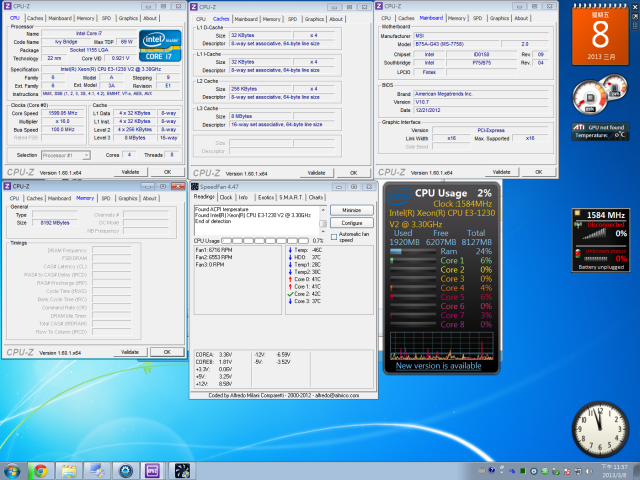Click the CPU meter dial gadget
640x480 pixels.
tap(599, 94)
